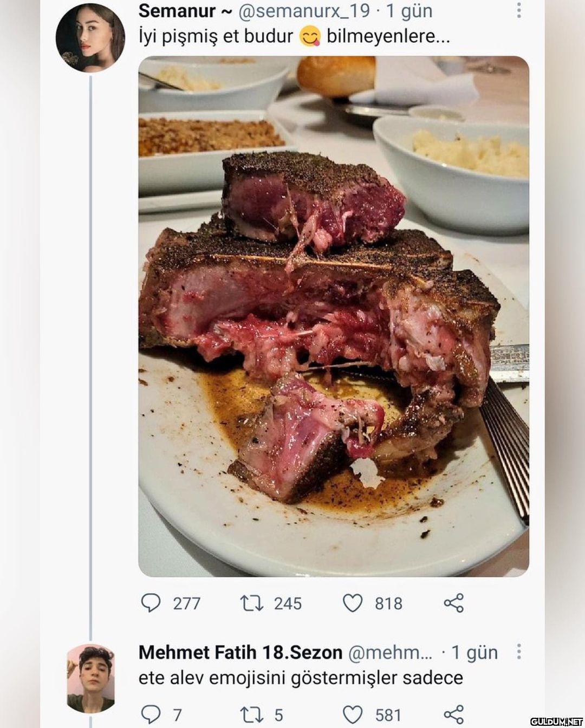
Task: Open the @semanurx_19 handle link
Action: [x=304, y=10]
